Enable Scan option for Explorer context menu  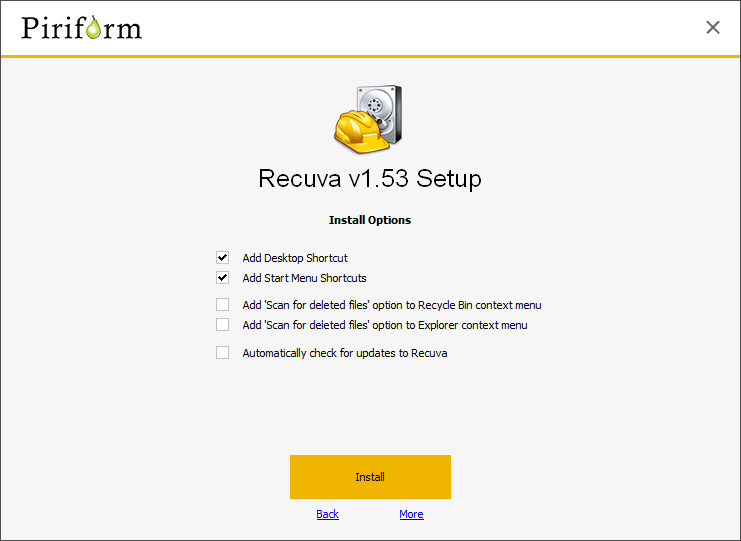click(x=223, y=325)
